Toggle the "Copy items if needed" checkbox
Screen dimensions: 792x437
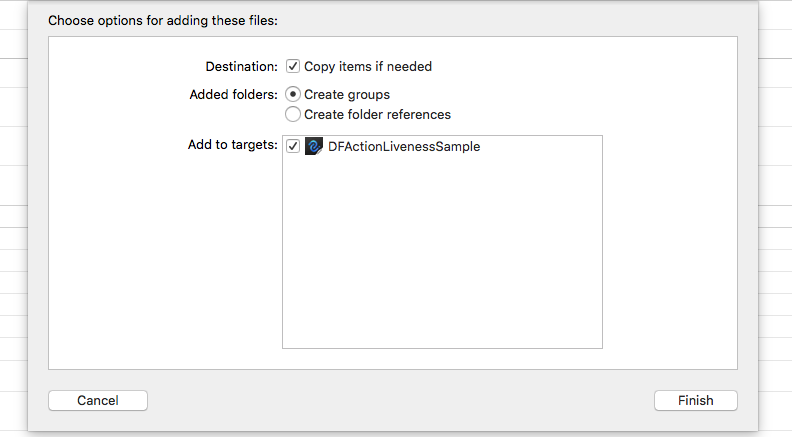point(293,67)
